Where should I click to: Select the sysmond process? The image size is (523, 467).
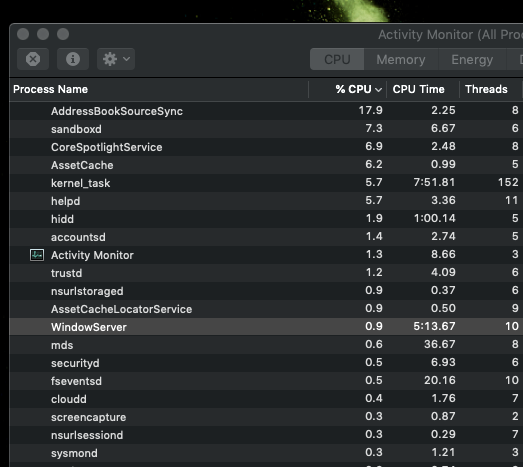[x=266, y=453]
